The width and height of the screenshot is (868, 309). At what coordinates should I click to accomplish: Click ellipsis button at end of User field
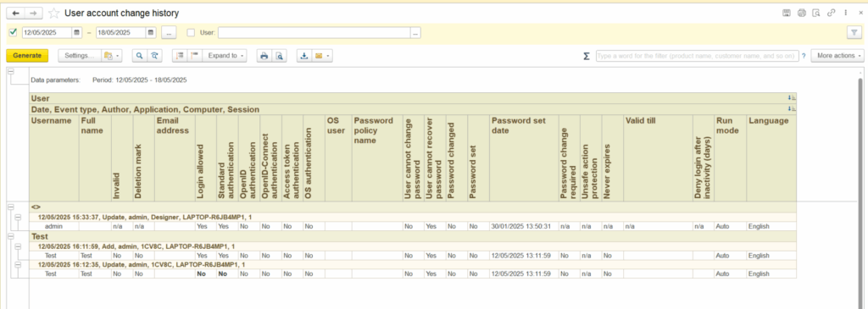[x=415, y=33]
